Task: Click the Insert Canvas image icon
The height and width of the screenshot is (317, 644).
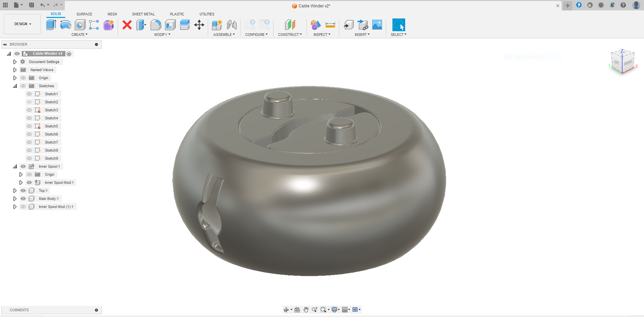Action: tap(377, 25)
